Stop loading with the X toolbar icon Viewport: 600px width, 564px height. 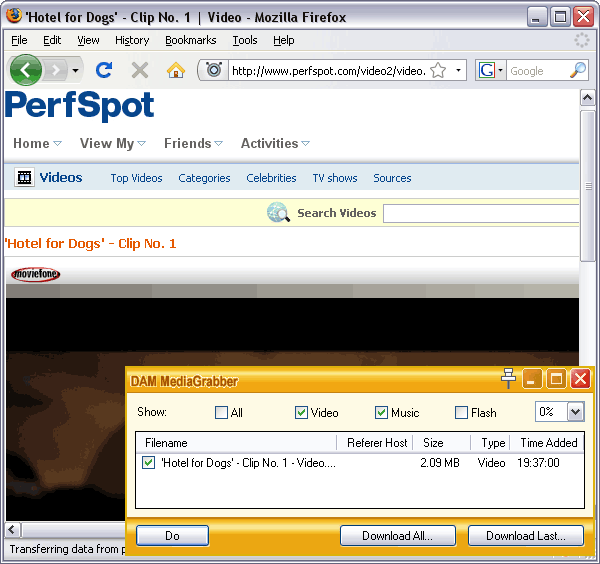click(x=140, y=70)
